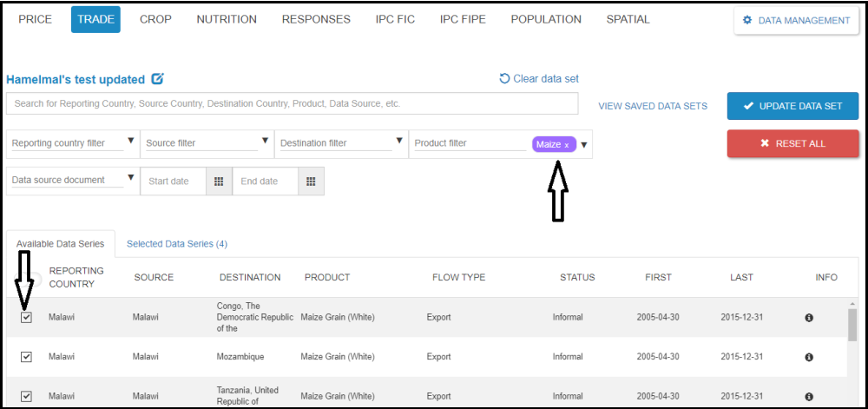Click the red Reset All button

[792, 144]
